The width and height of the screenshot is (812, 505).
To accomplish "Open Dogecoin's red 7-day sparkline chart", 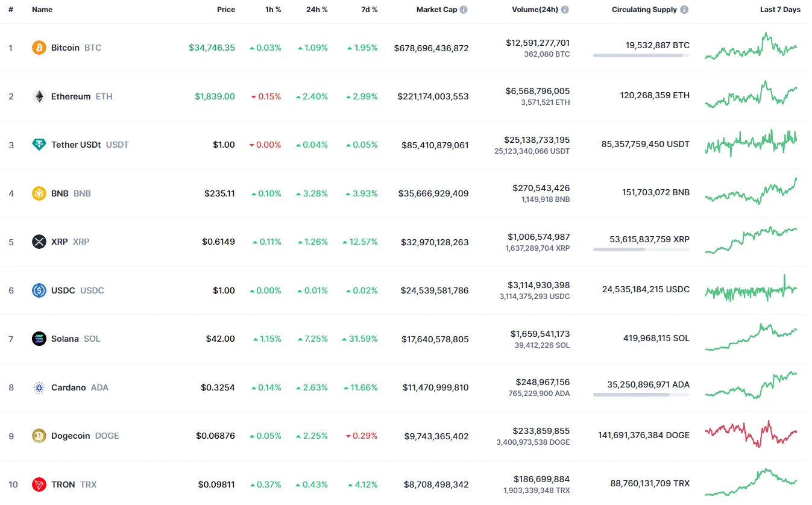I will pos(751,434).
